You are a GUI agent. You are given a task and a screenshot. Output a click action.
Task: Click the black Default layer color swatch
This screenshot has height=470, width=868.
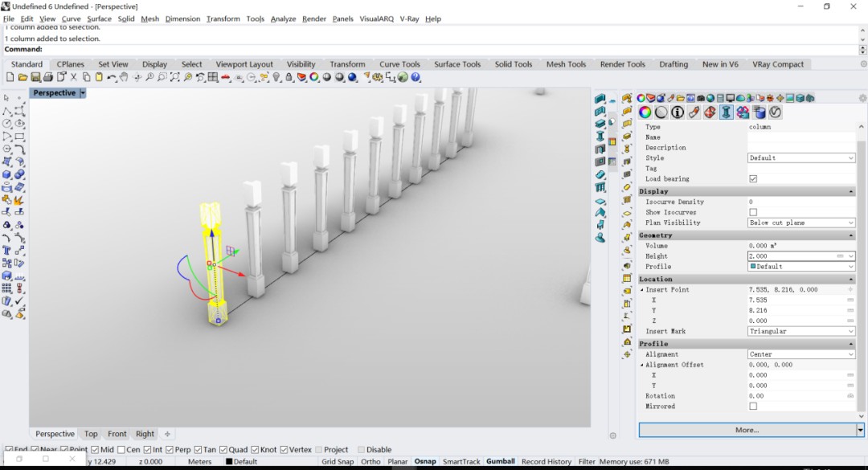pyautogui.click(x=229, y=462)
